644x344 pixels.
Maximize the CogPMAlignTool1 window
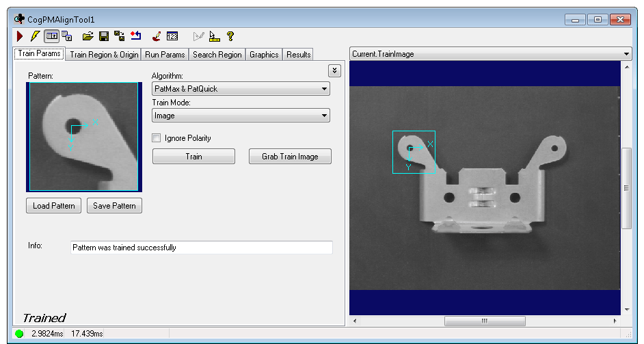click(598, 20)
